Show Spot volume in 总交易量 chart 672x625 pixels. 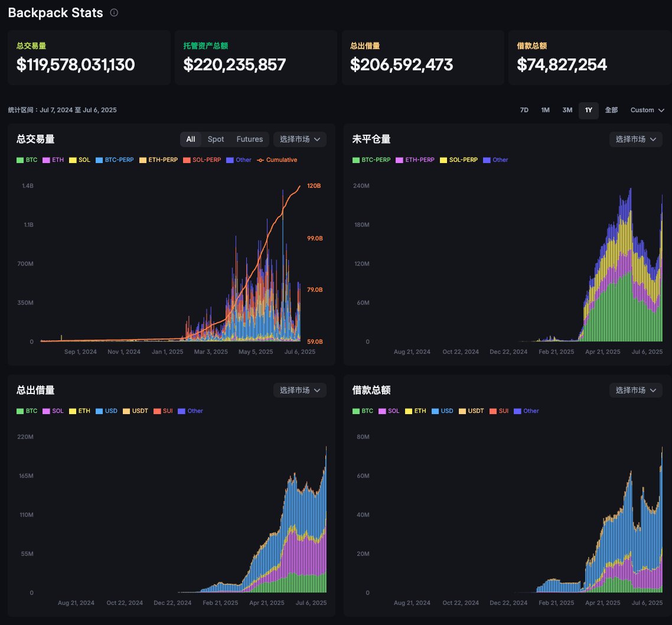click(x=216, y=139)
